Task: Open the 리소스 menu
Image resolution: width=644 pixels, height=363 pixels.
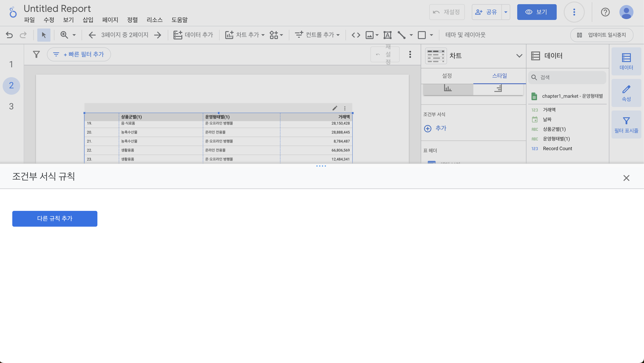Action: click(154, 20)
